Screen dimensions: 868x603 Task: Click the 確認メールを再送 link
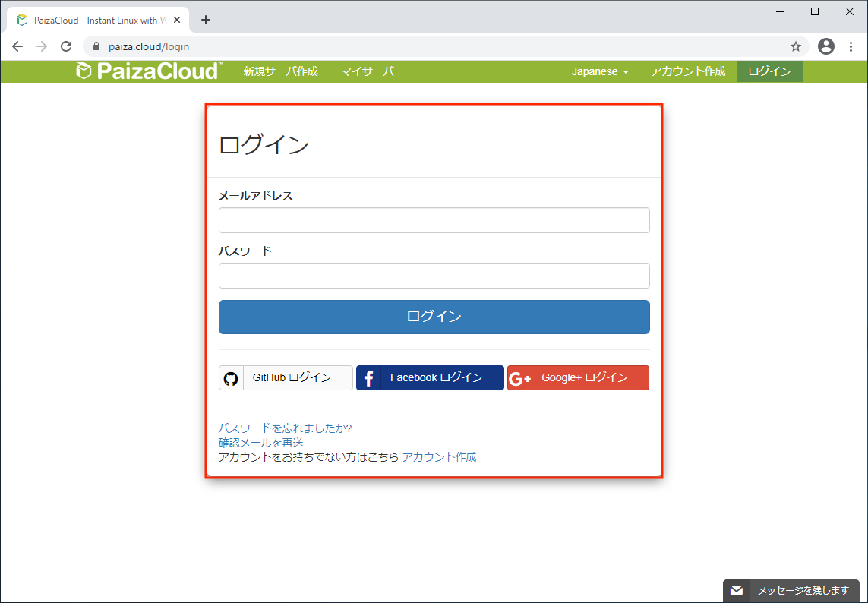coord(260,443)
